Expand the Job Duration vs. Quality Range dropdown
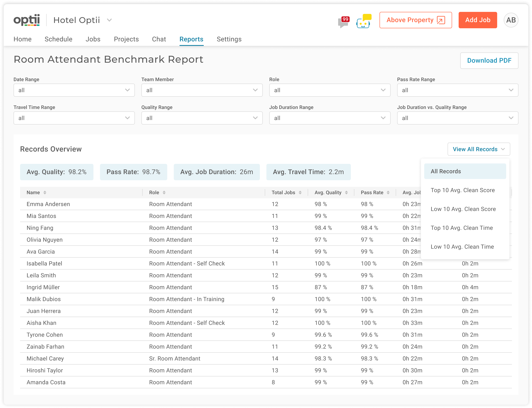Screen dimensions: 532x408 [457, 118]
